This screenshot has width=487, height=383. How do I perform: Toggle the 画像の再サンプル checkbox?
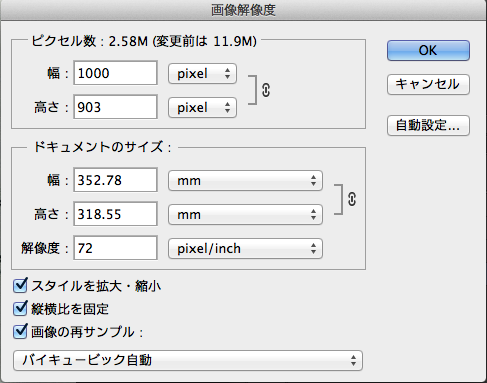(20, 332)
